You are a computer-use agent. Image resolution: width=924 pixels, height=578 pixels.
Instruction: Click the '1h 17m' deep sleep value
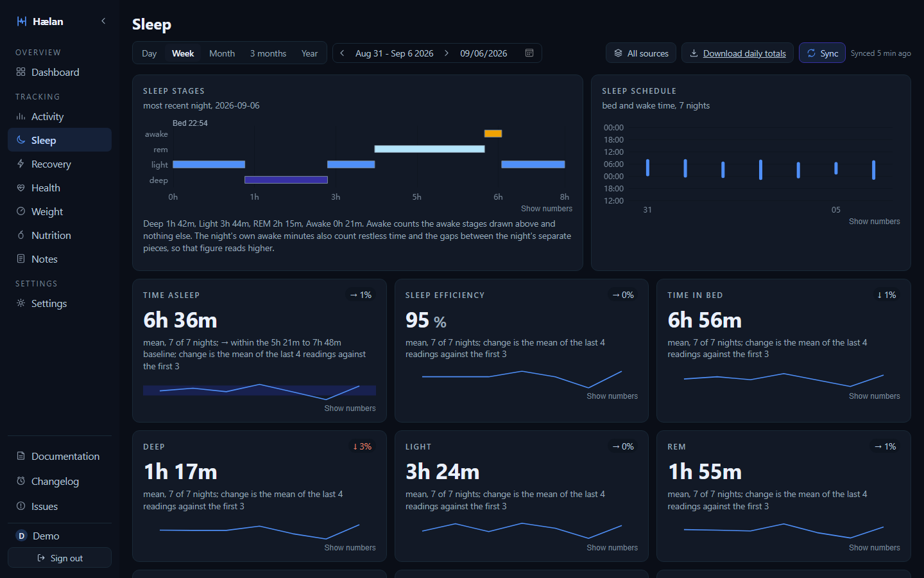tap(180, 471)
